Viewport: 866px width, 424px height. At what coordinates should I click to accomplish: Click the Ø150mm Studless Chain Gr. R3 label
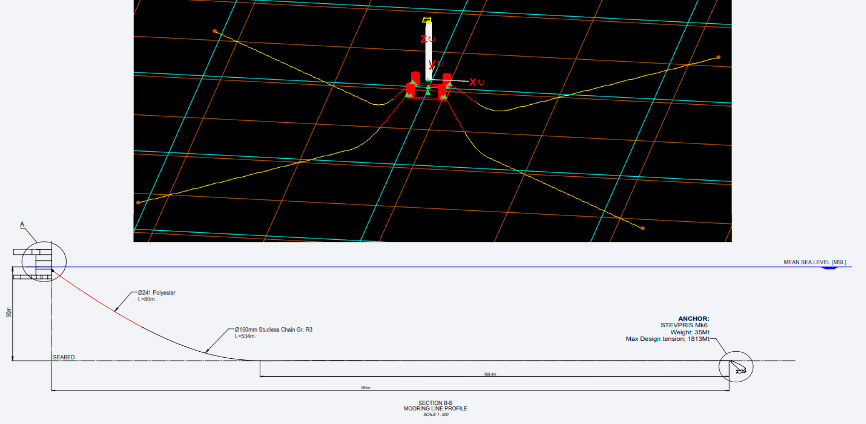[272, 329]
